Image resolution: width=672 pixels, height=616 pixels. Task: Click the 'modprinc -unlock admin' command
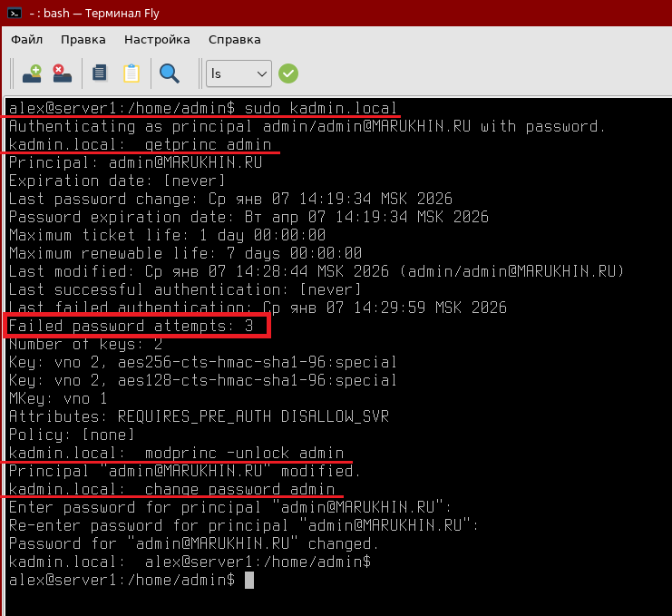(x=244, y=453)
